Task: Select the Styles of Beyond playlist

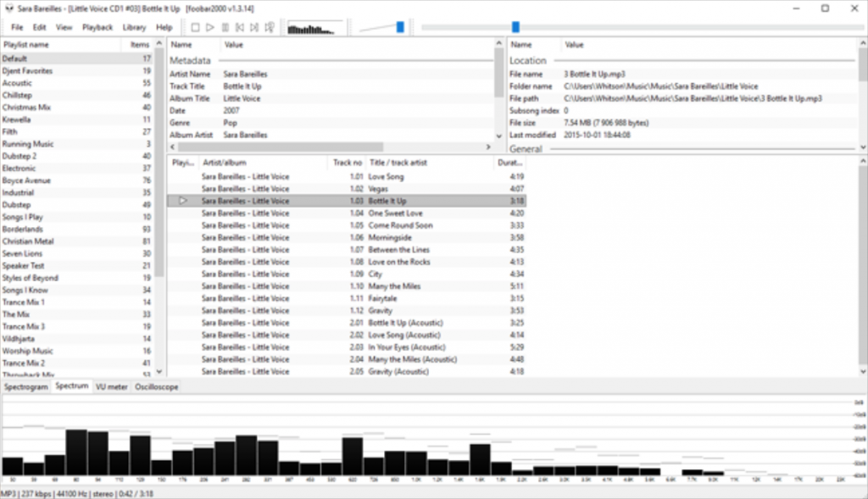Action: (x=77, y=278)
